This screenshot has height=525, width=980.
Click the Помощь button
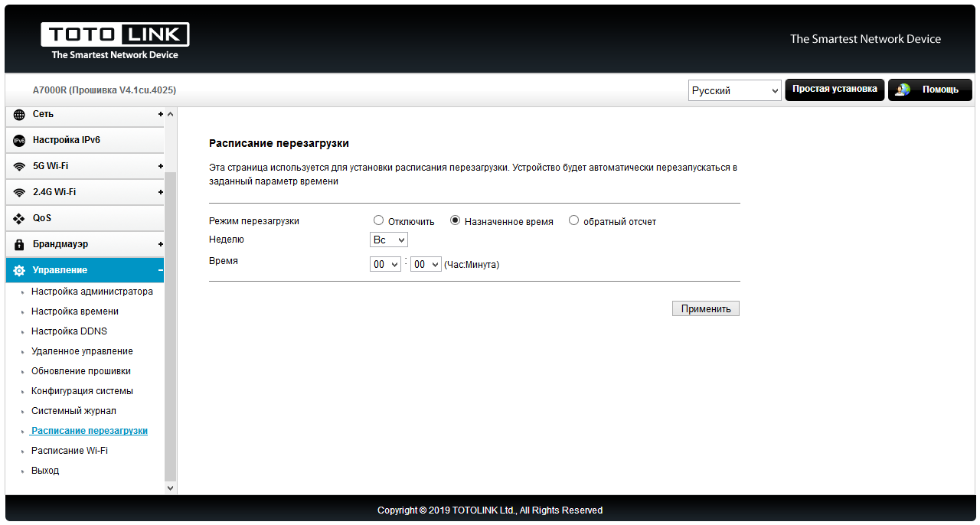click(x=930, y=90)
